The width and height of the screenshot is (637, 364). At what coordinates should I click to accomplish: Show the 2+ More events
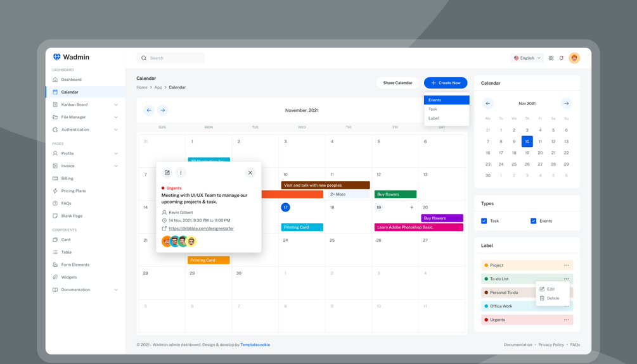click(x=349, y=194)
